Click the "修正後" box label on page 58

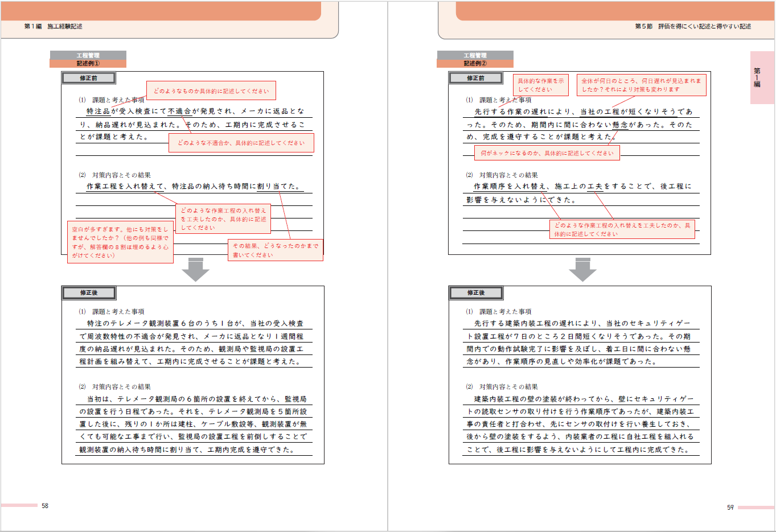tap(89, 292)
